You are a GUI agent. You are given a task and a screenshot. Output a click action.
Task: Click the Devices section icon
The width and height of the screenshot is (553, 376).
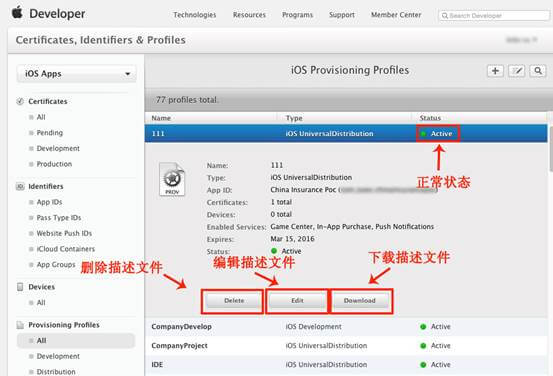coord(20,287)
